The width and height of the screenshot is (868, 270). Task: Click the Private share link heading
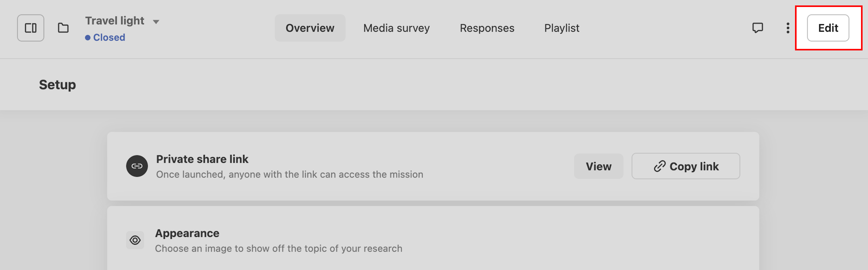(x=202, y=159)
